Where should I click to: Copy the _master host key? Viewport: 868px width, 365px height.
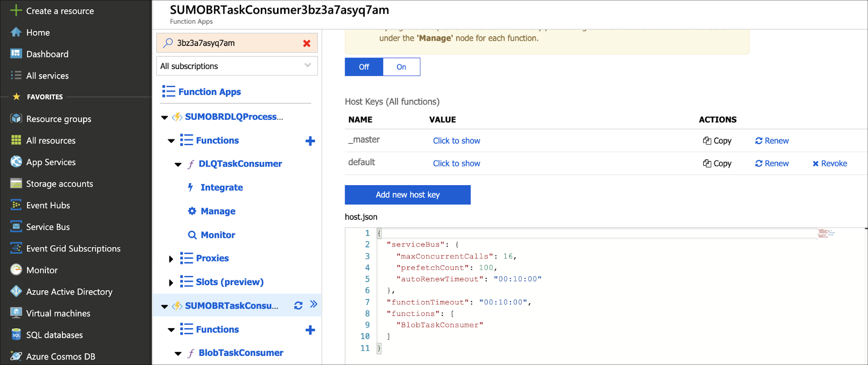click(x=717, y=141)
